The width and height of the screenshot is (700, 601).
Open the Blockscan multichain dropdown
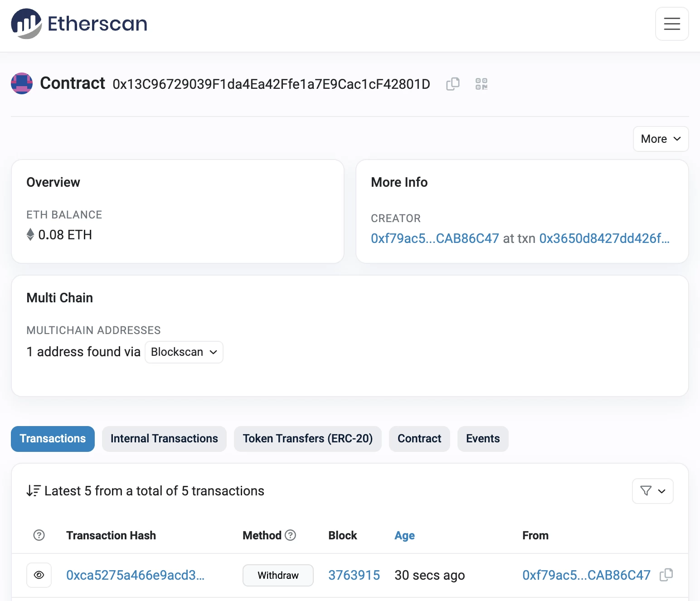(184, 352)
